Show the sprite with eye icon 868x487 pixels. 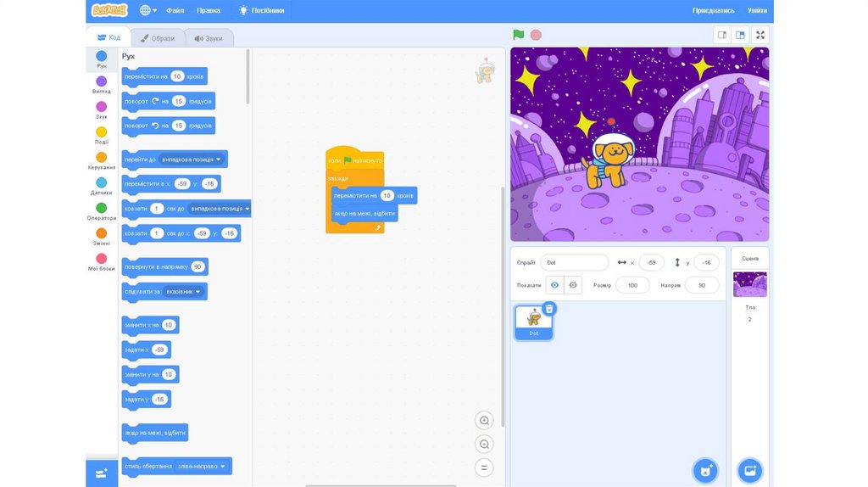click(554, 285)
